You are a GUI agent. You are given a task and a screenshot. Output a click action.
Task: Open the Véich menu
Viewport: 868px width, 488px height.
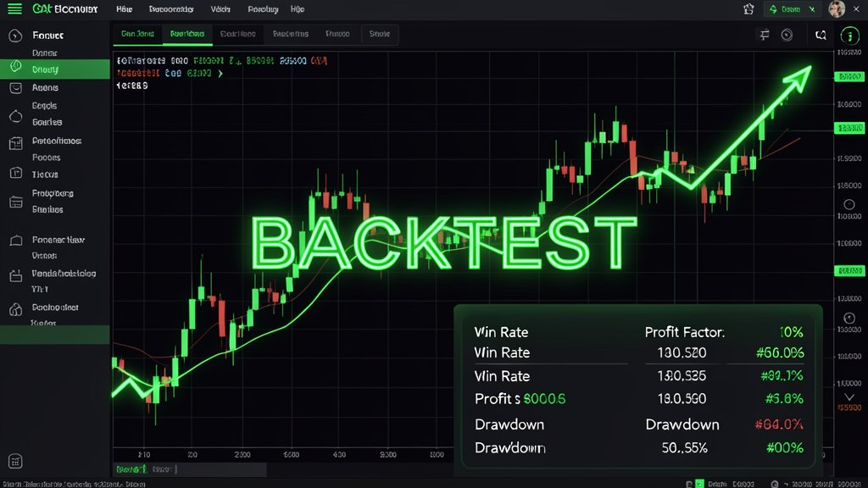click(220, 9)
